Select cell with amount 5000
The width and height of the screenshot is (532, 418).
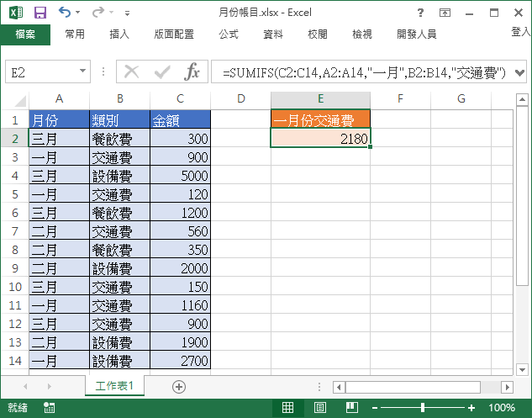(180, 175)
